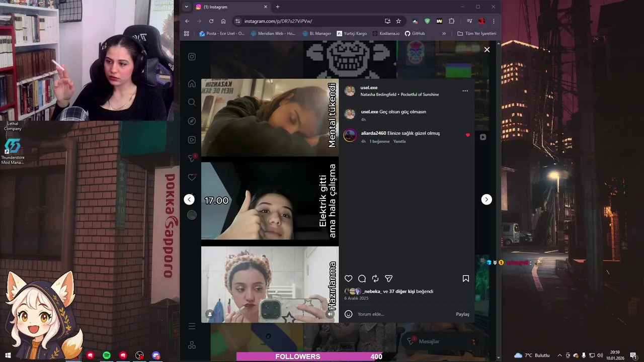Mute or unmute the post audio
Screen dimensions: 644x362
click(x=330, y=314)
